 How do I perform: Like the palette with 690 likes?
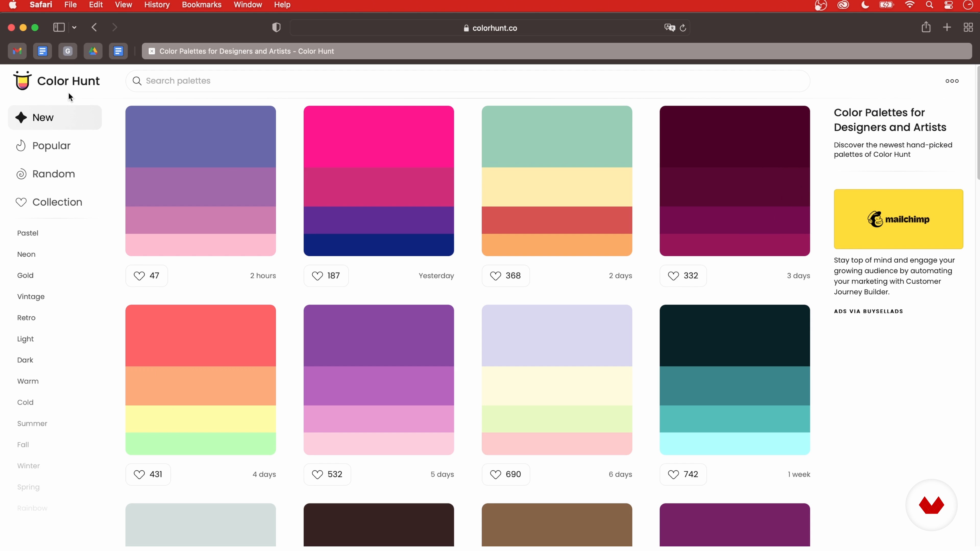point(506,474)
